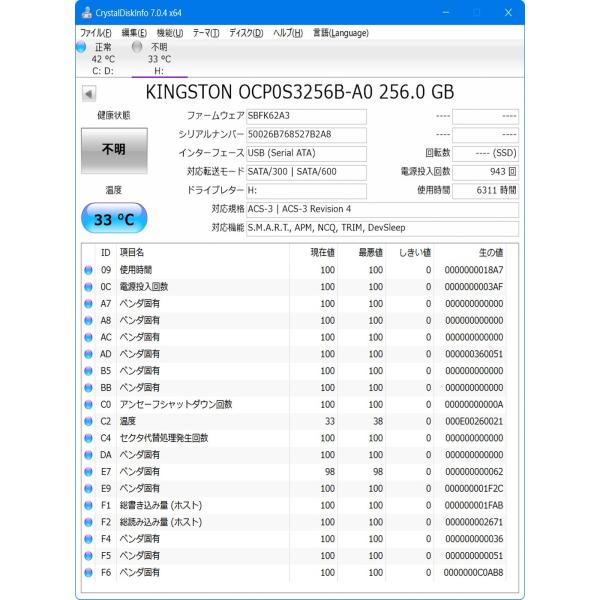
Task: Click the features field with S.M.A.R.T., APM, NCQ
Action: (382, 228)
